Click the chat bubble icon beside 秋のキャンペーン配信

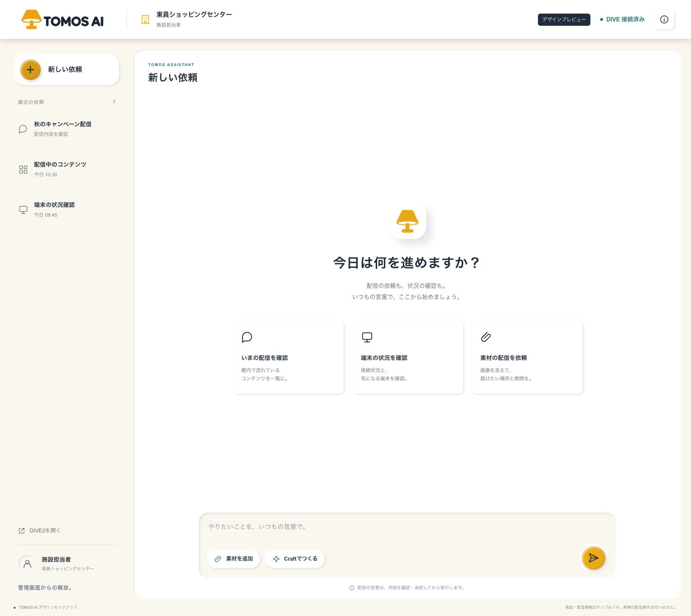click(23, 129)
